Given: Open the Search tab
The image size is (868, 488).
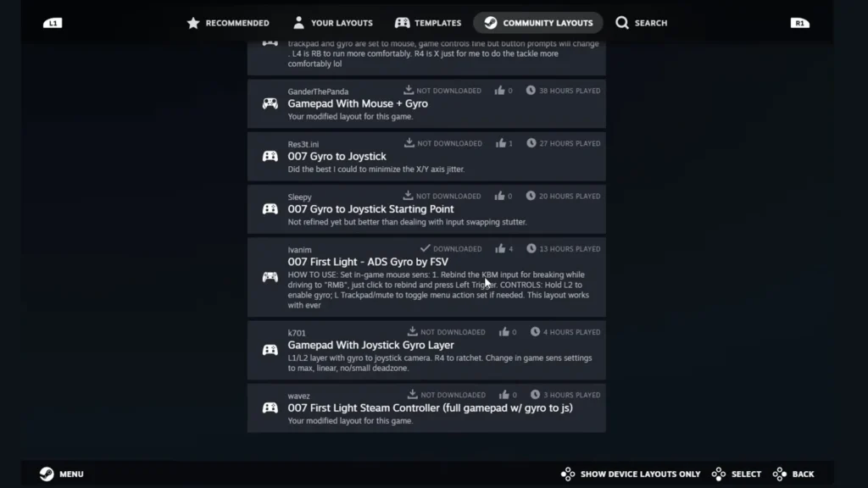Looking at the screenshot, I should (642, 23).
